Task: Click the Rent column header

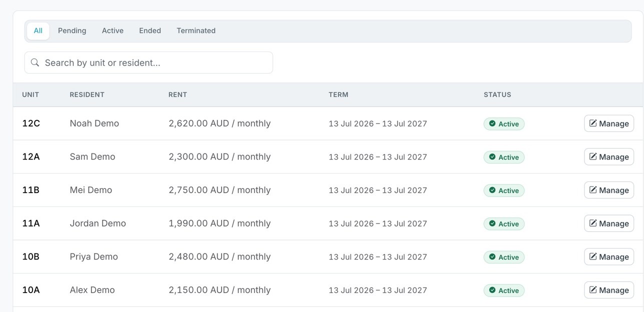Action: click(x=177, y=94)
